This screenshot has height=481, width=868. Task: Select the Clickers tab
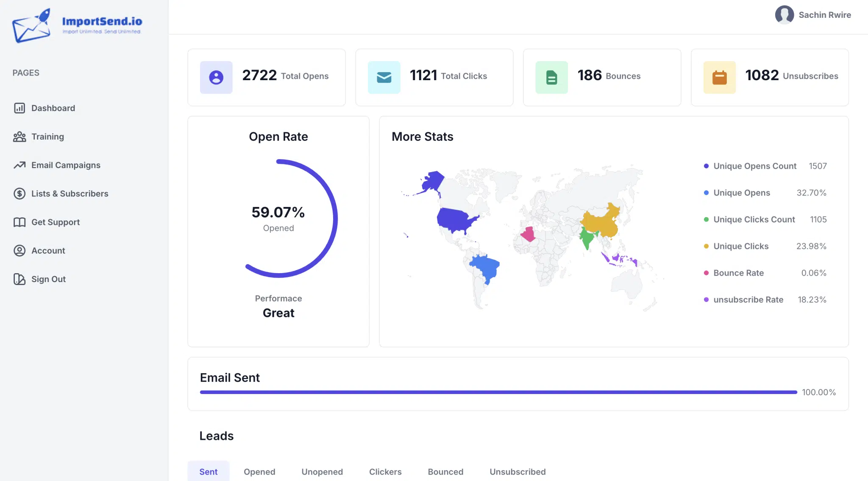(x=385, y=472)
